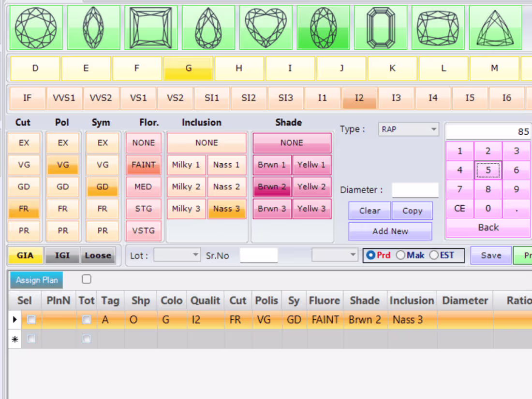Set Sym grade to GD

(x=102, y=187)
